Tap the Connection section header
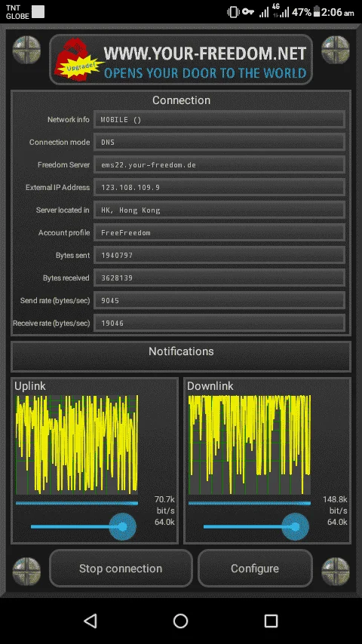 point(181,100)
